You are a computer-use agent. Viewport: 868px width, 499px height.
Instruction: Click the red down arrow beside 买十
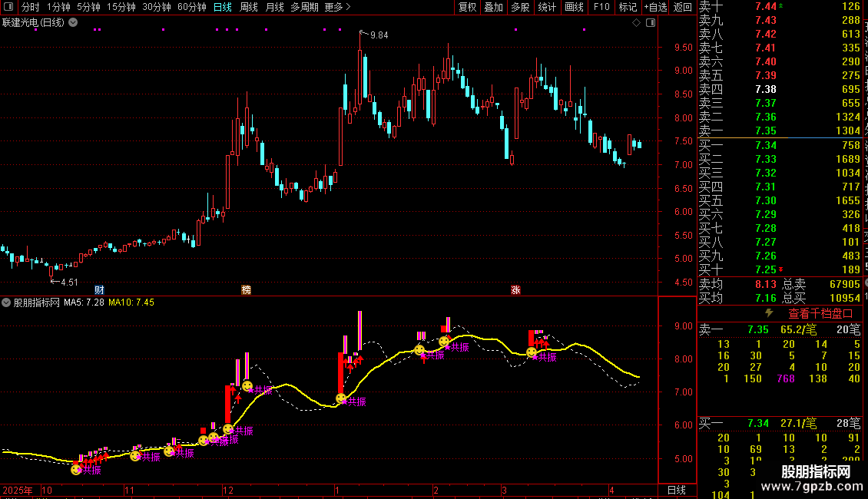coord(781,269)
